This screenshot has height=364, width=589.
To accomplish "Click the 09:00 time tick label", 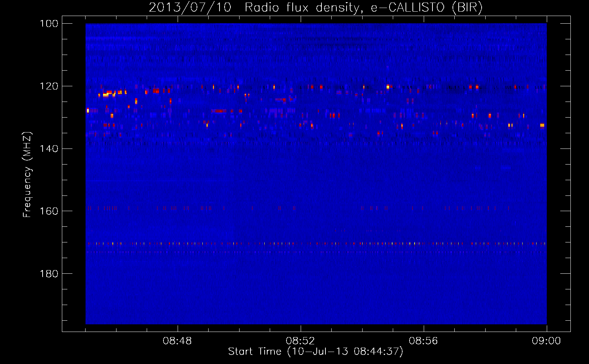I will [546, 341].
